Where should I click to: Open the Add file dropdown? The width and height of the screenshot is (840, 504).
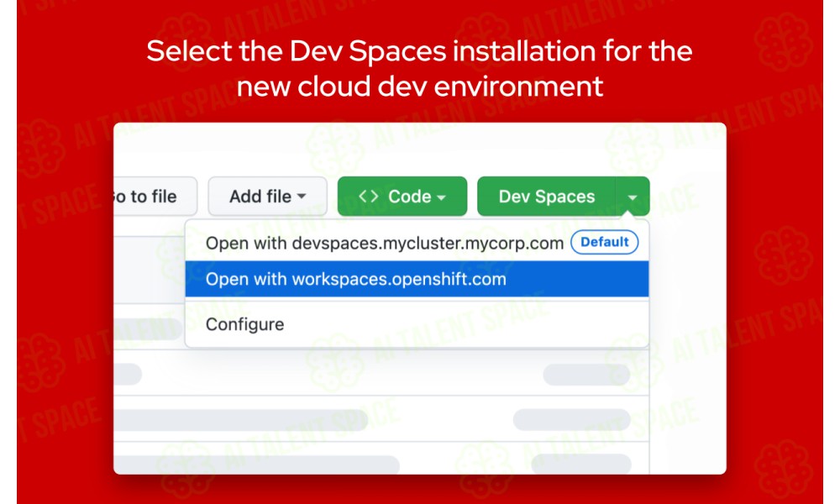pos(267,197)
